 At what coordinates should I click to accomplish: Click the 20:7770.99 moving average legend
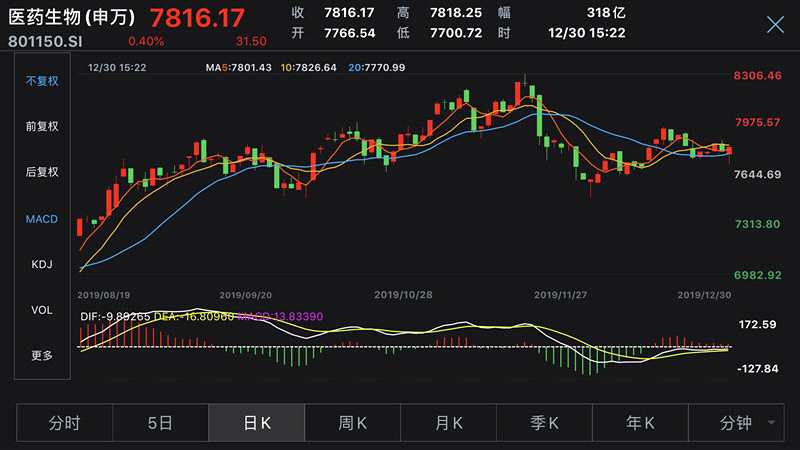tap(377, 67)
